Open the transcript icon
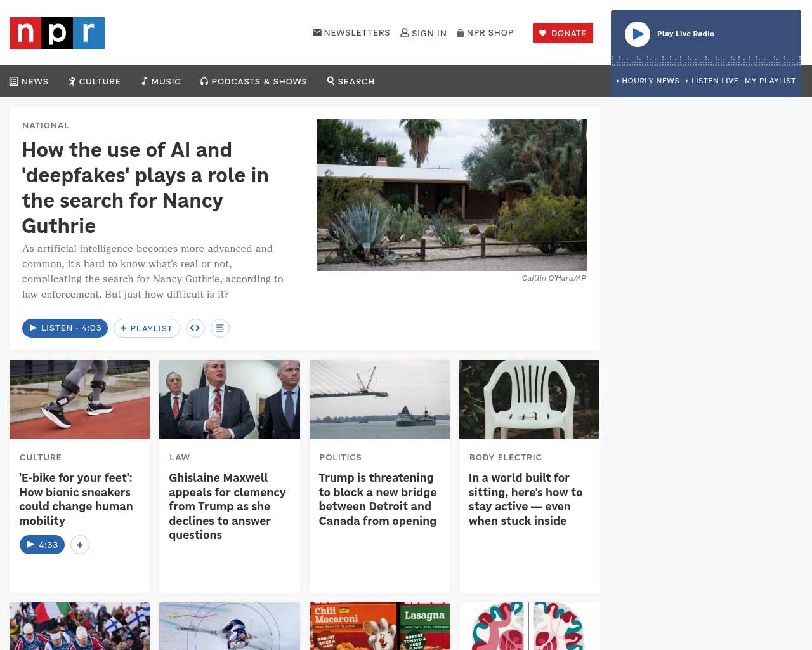This screenshot has height=650, width=812. tap(220, 328)
